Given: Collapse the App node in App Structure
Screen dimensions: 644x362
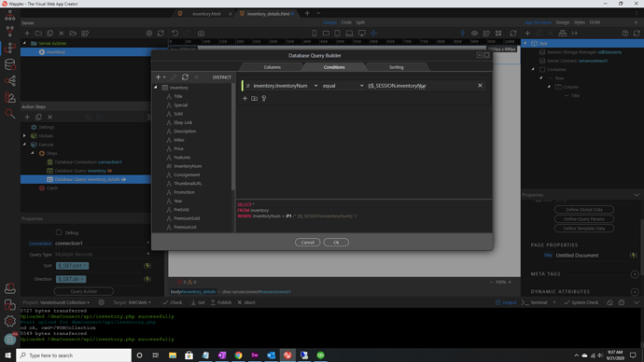Looking at the screenshot, I should [x=525, y=43].
